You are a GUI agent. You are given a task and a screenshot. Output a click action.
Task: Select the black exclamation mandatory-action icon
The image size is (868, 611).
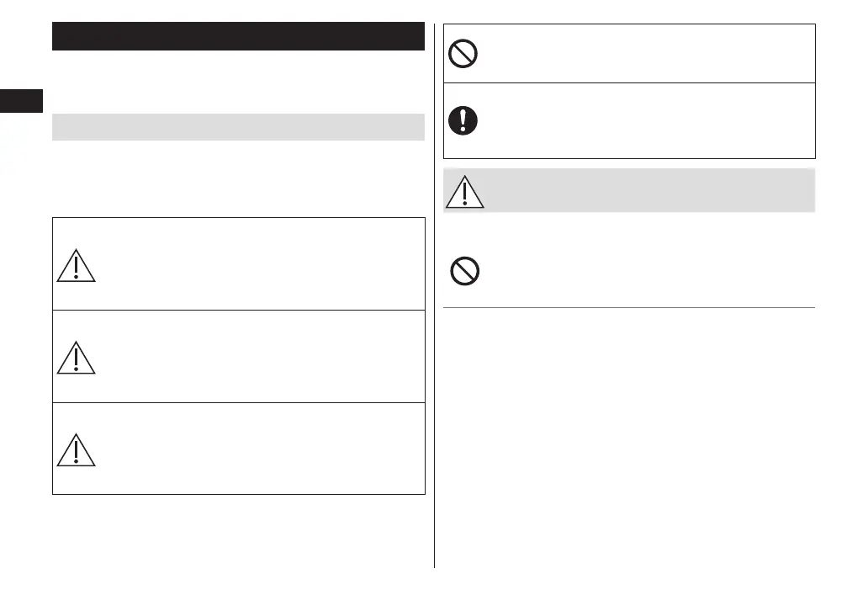click(x=463, y=121)
